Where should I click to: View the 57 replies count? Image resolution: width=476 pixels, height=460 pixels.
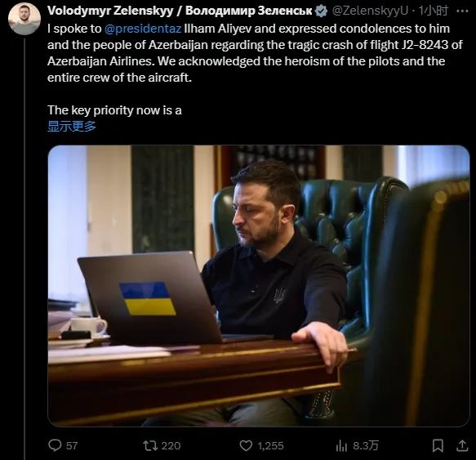pos(72,446)
